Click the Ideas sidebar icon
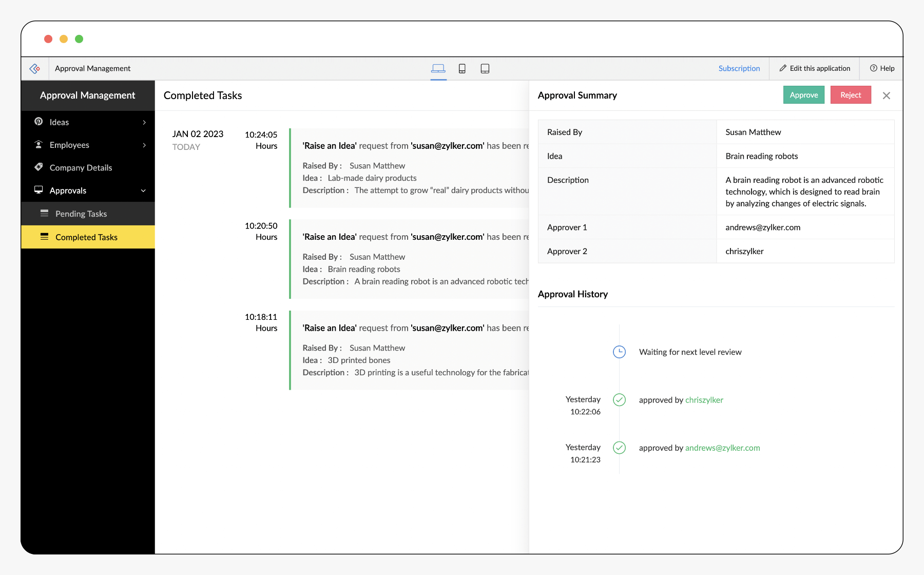The height and width of the screenshot is (575, 924). coord(38,122)
